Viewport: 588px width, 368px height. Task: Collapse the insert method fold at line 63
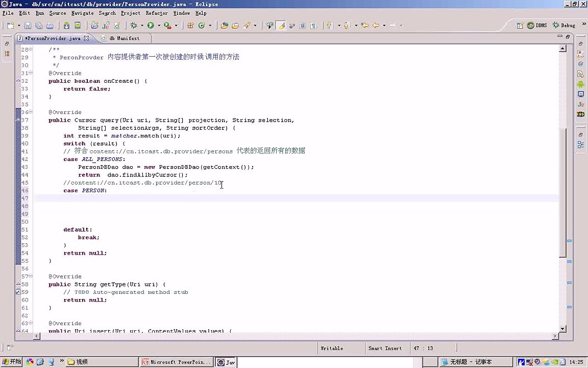click(x=31, y=323)
